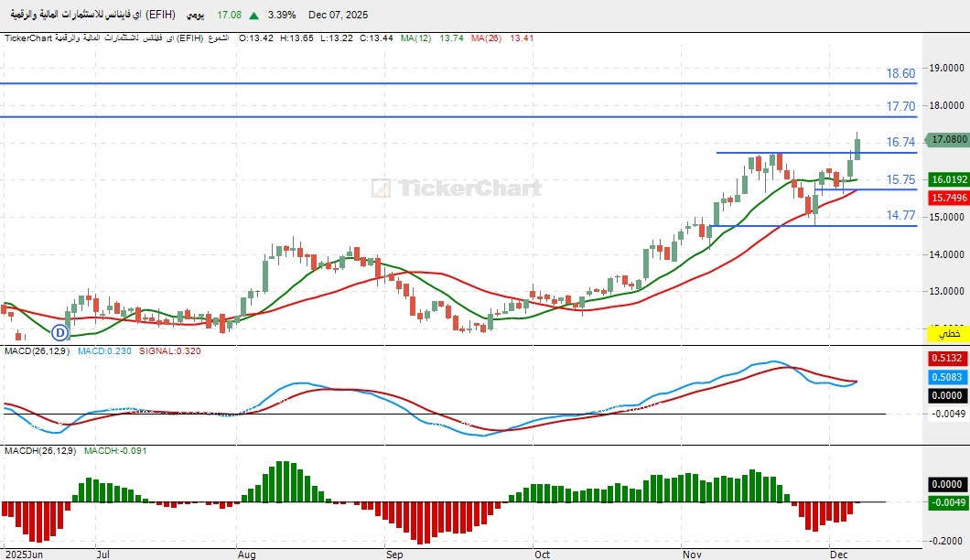This screenshot has height=560, width=970.
Task: Select the green 16.0192 moving average tag
Action: tap(946, 180)
